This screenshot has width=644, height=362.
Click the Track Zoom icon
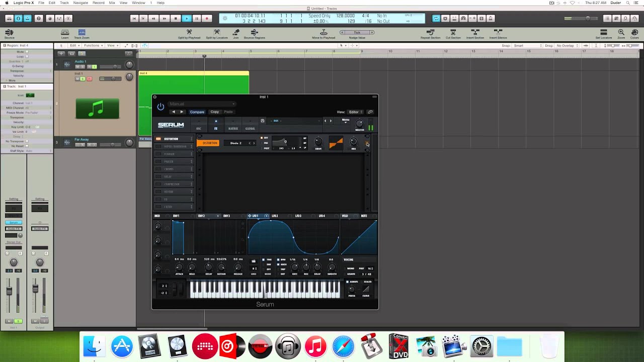82,32
